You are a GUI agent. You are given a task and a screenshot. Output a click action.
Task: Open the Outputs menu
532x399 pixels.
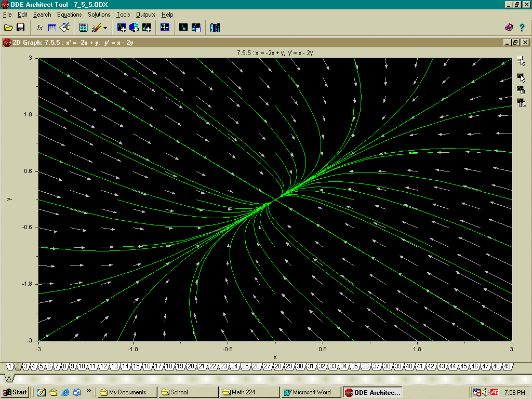click(x=145, y=15)
